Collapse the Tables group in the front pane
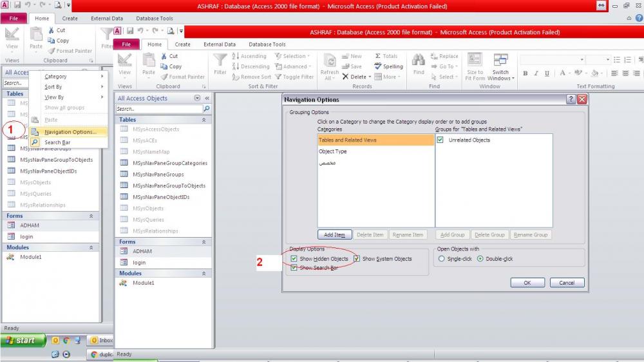 pos(204,120)
